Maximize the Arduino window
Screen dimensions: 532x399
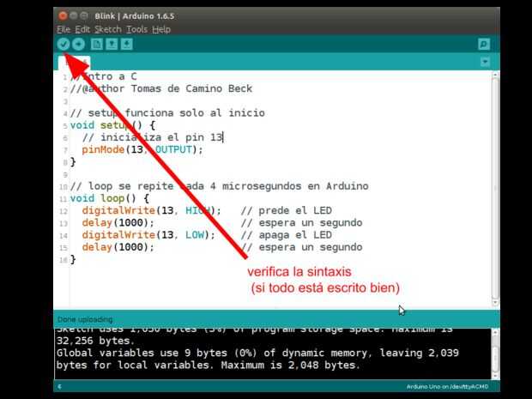84,15
